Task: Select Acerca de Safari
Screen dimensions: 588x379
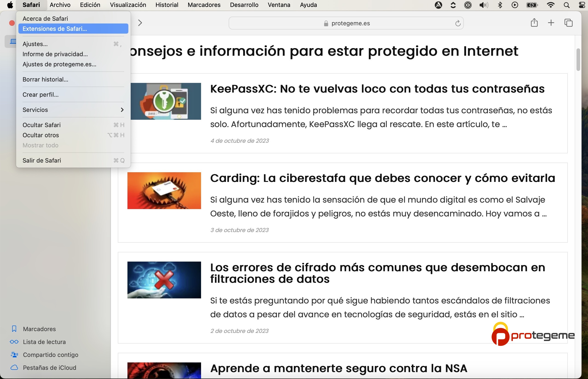Action: [73, 18]
